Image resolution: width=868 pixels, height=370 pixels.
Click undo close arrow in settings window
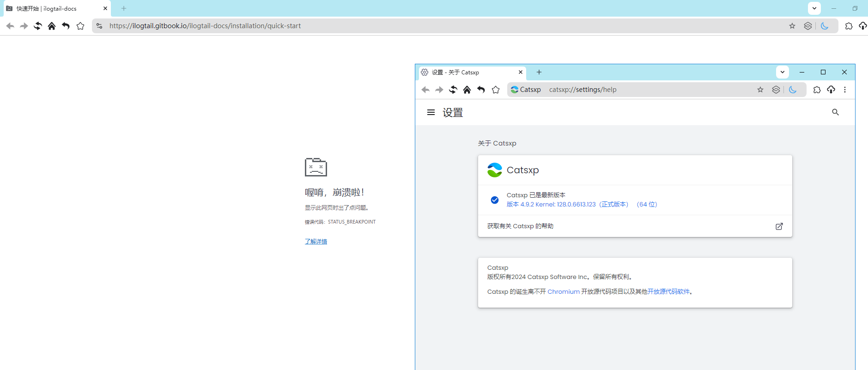tap(481, 90)
